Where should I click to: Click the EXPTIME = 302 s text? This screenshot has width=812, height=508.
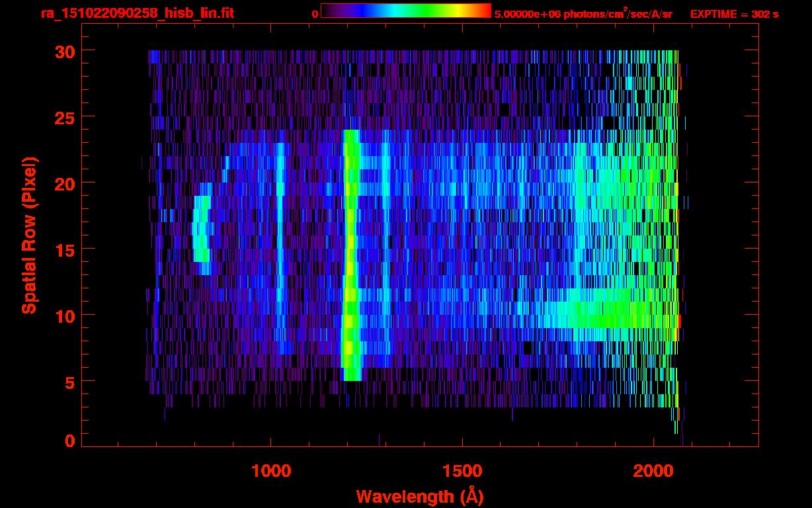tap(734, 14)
